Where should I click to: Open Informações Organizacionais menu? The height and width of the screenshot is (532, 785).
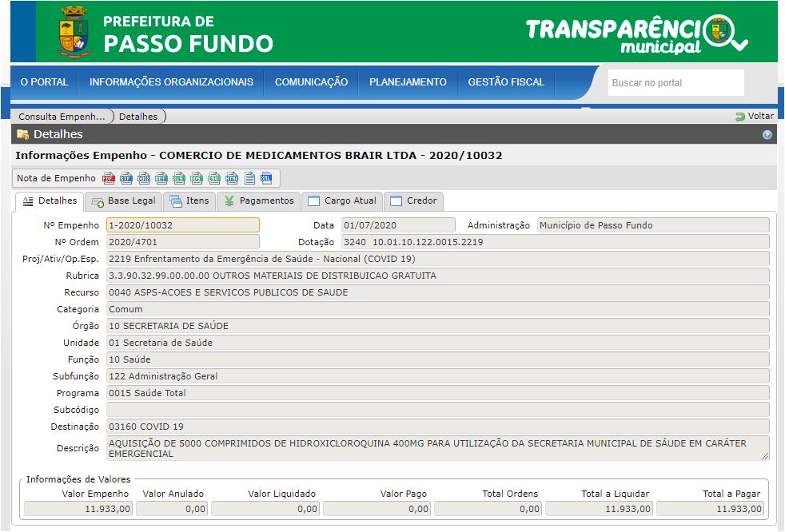point(171,82)
